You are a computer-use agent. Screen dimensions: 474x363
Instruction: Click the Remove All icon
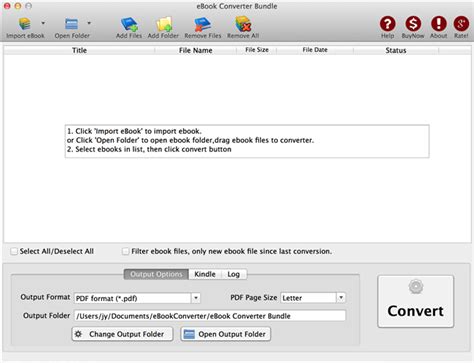[243, 24]
